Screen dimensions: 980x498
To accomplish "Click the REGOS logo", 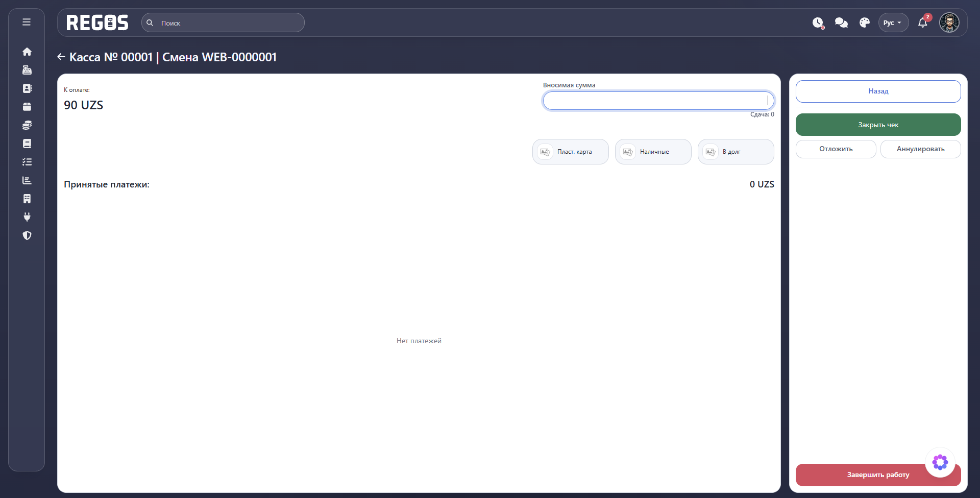I will 97,23.
